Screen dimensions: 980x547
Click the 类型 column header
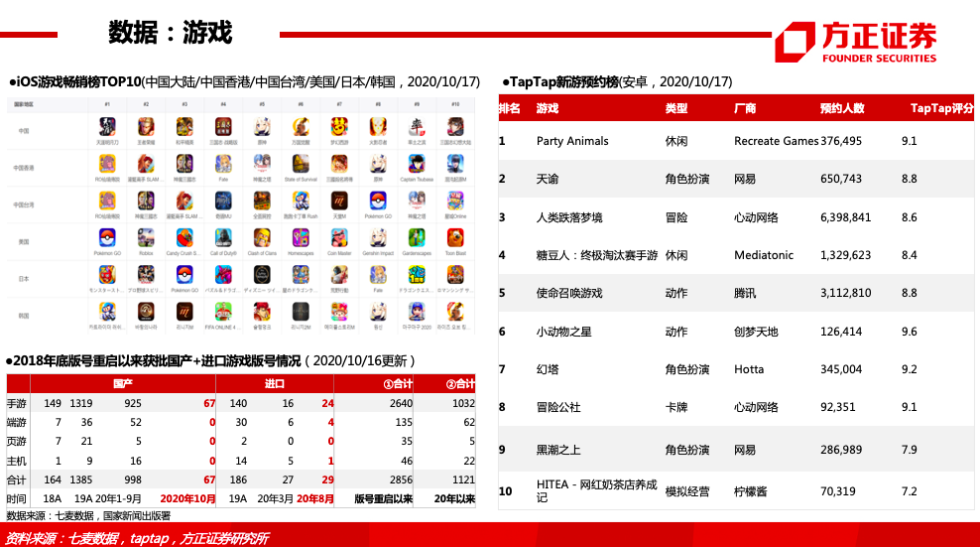[676, 108]
